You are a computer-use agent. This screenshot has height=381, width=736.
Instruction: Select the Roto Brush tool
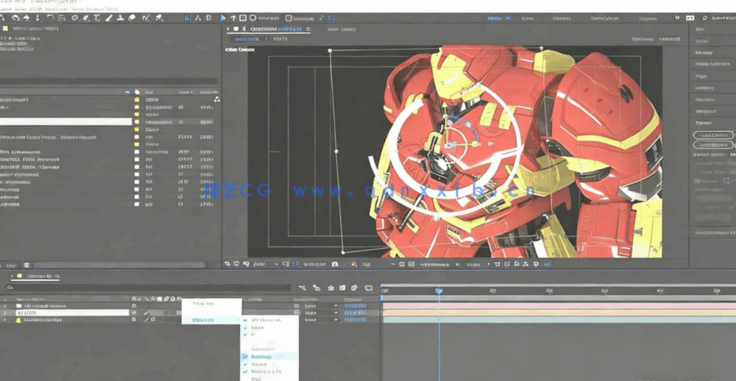click(146, 18)
